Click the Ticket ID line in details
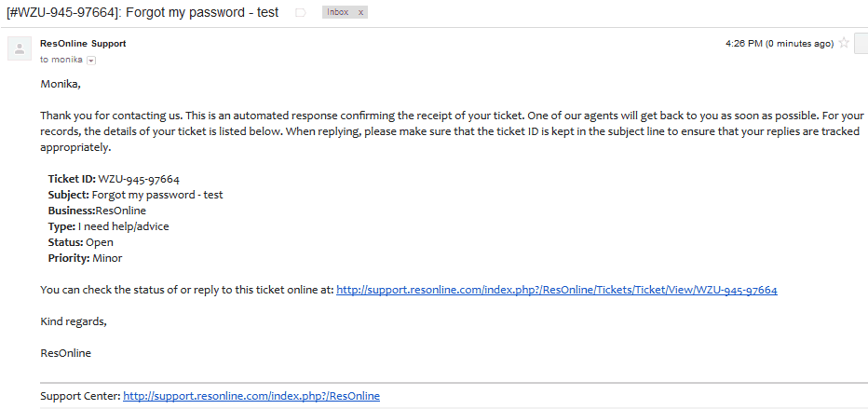The image size is (868, 409). pyautogui.click(x=114, y=179)
